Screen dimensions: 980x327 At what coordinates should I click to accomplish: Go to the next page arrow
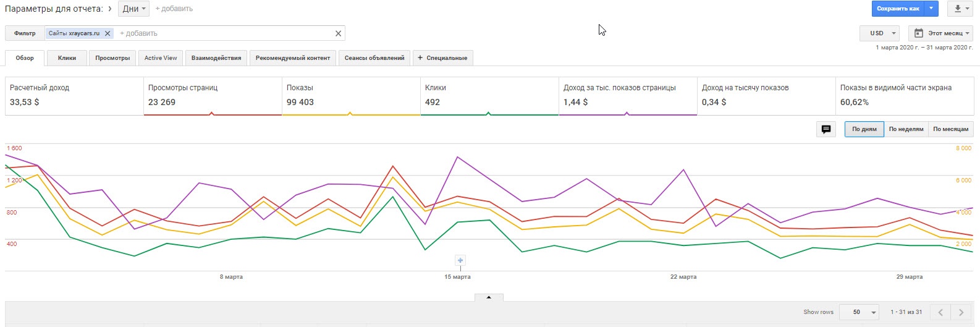pos(960,312)
